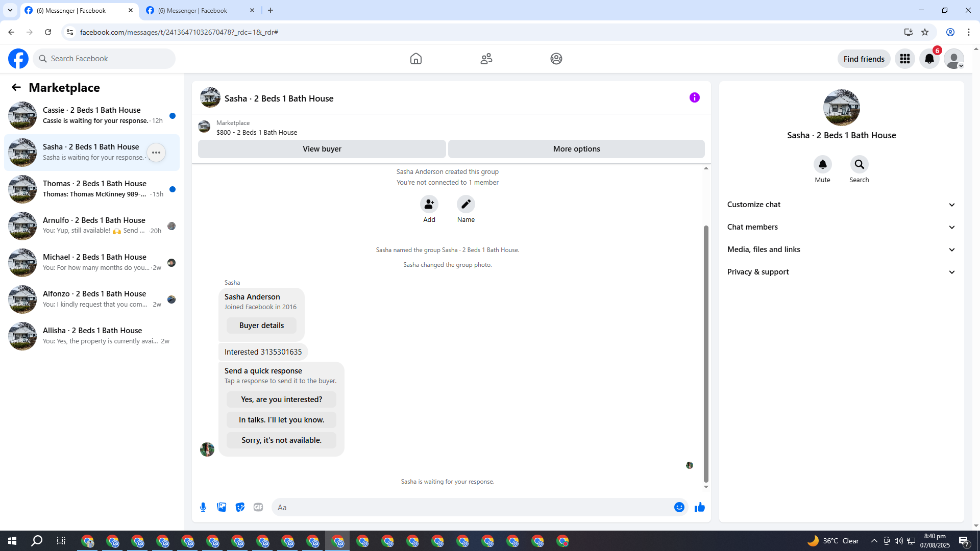Open Arnulfo's 2 Beds 1 Bath House chat
This screenshot has height=551, width=980.
pos(92,226)
